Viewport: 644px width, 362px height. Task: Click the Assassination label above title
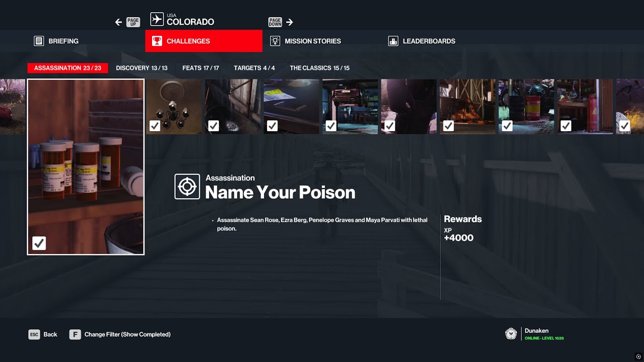230,178
